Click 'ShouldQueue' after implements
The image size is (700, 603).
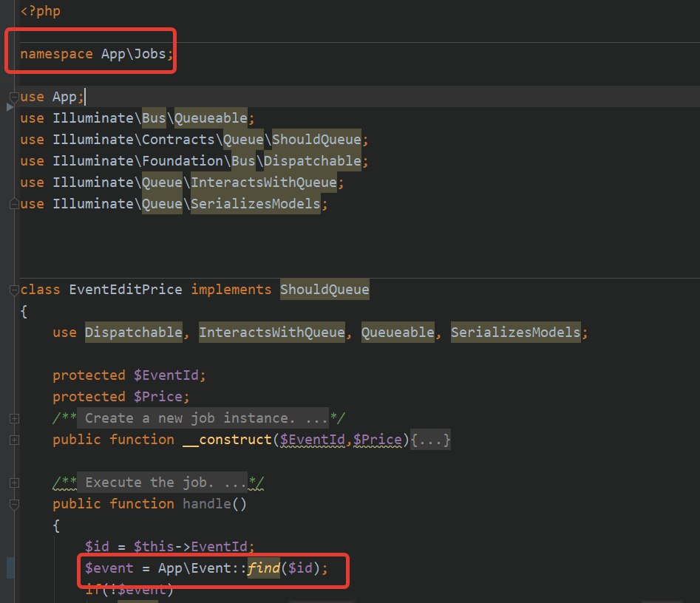324,290
